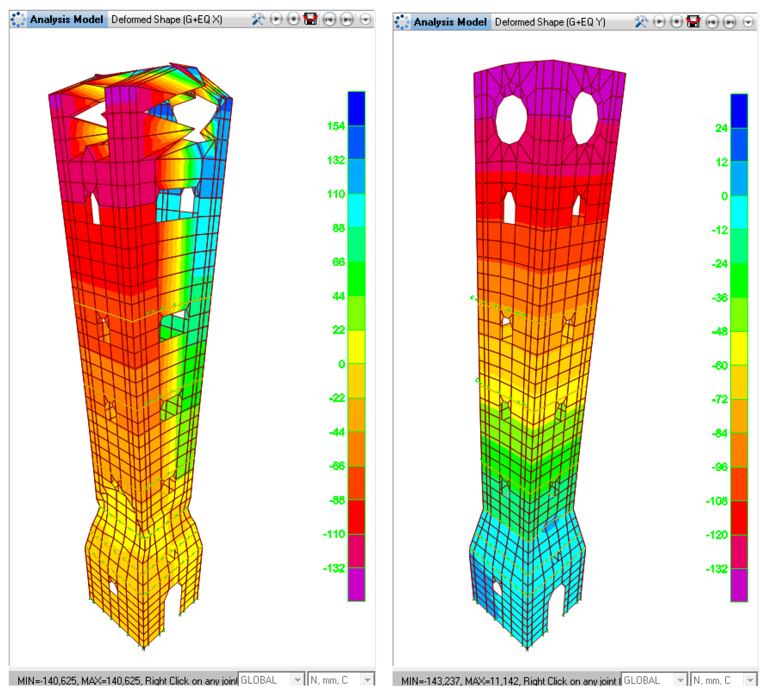The height and width of the screenshot is (700, 767).
Task: Go to the previous step in G+EQ Y window
Action: 712,22
